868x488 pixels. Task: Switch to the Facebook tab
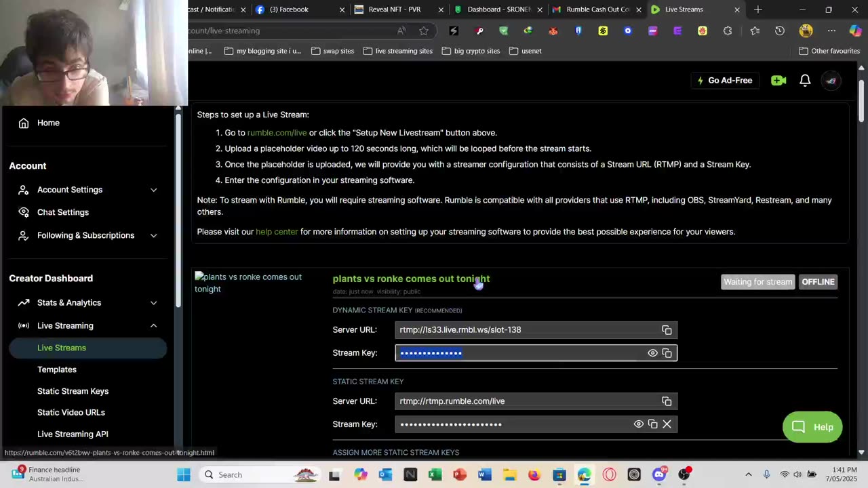coord(298,9)
